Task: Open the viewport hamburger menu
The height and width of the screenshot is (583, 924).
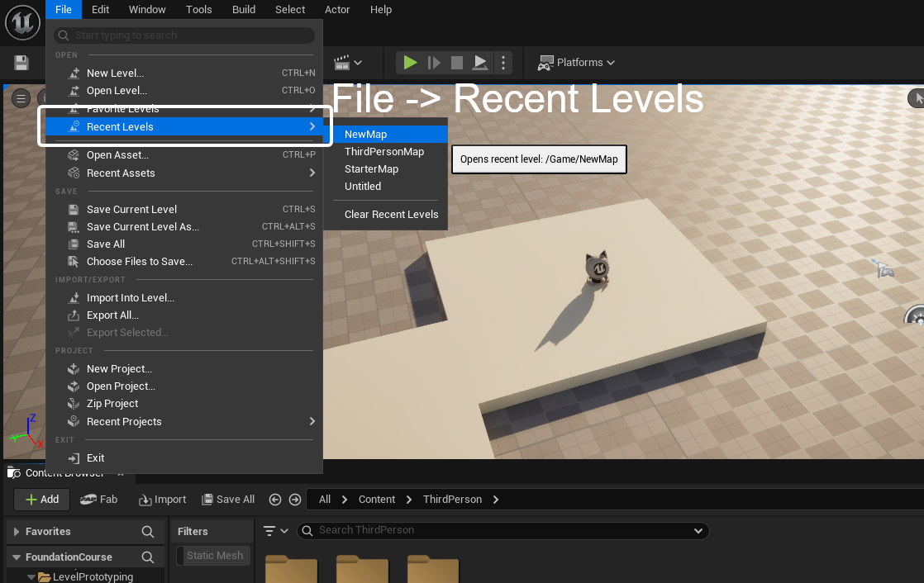Action: (21, 98)
